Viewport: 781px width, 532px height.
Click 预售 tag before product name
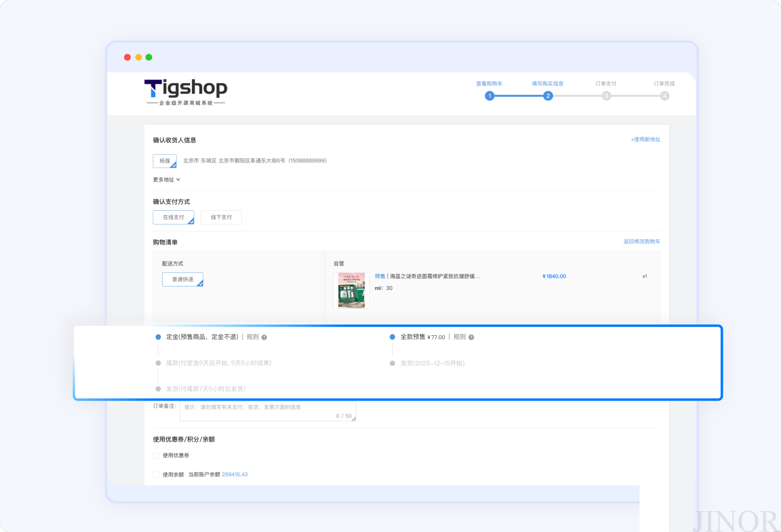click(x=380, y=276)
